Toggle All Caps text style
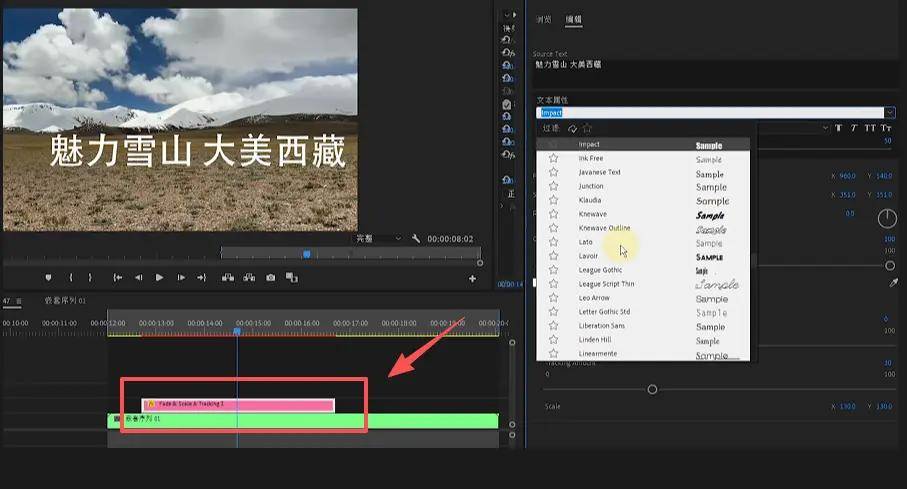 click(x=870, y=128)
